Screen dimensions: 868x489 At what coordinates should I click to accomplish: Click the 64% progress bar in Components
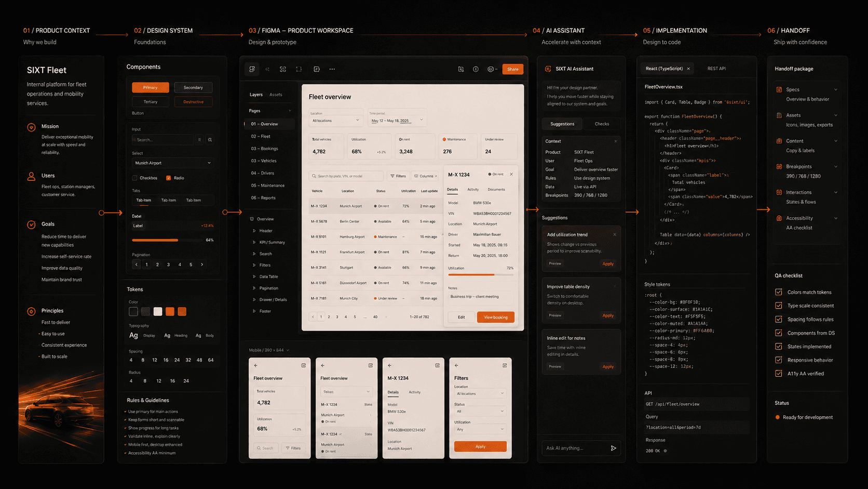pyautogui.click(x=167, y=240)
